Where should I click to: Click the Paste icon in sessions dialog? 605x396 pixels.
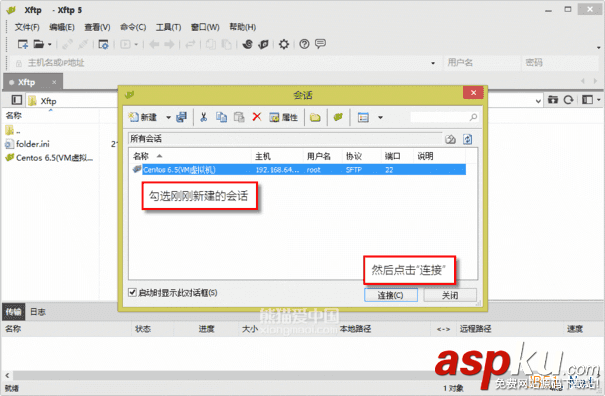(239, 117)
